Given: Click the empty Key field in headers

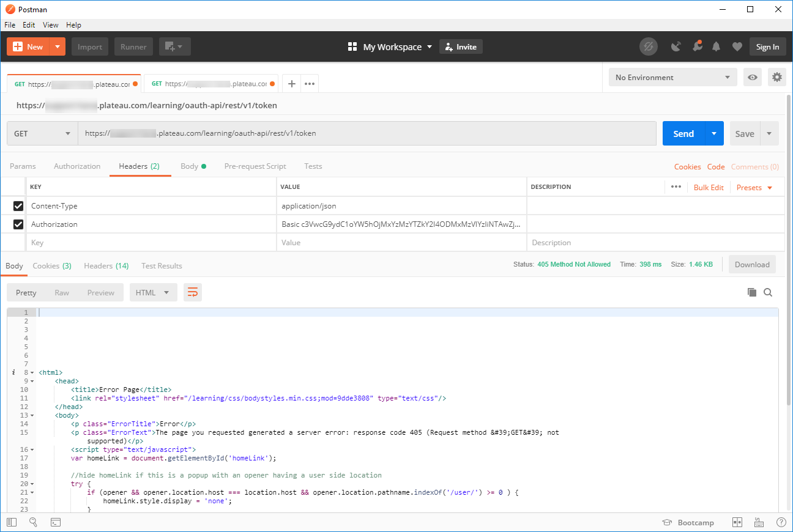Looking at the screenshot, I should (x=151, y=243).
